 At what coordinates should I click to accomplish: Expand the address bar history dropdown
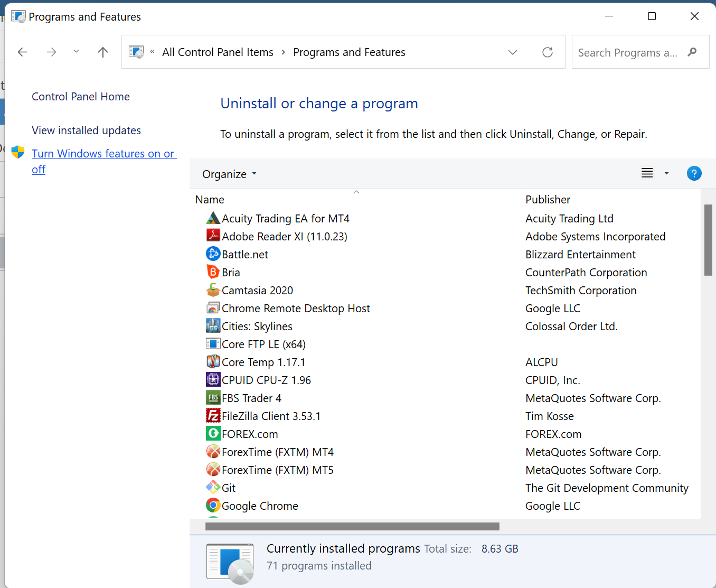(512, 52)
